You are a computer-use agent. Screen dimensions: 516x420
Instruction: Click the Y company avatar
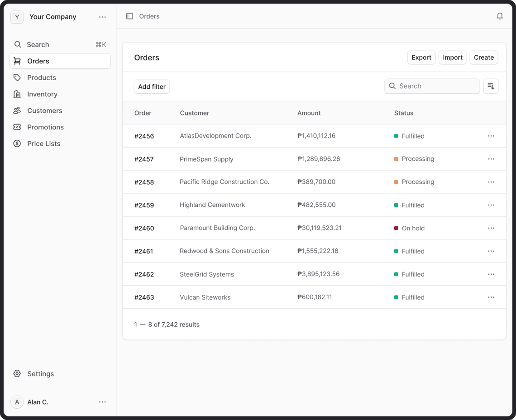point(17,17)
